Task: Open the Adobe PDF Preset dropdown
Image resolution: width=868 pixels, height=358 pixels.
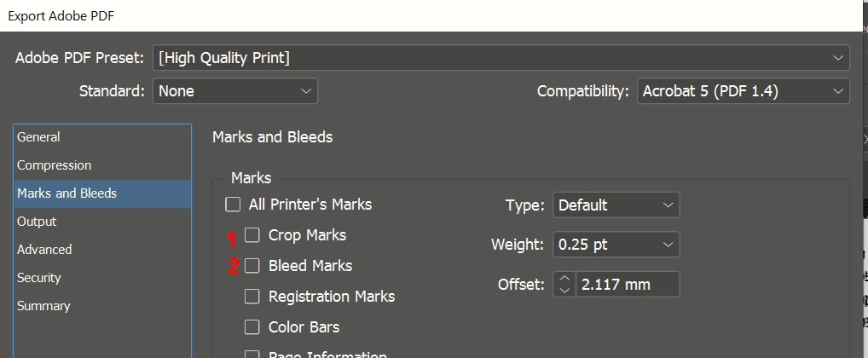Action: 501,58
